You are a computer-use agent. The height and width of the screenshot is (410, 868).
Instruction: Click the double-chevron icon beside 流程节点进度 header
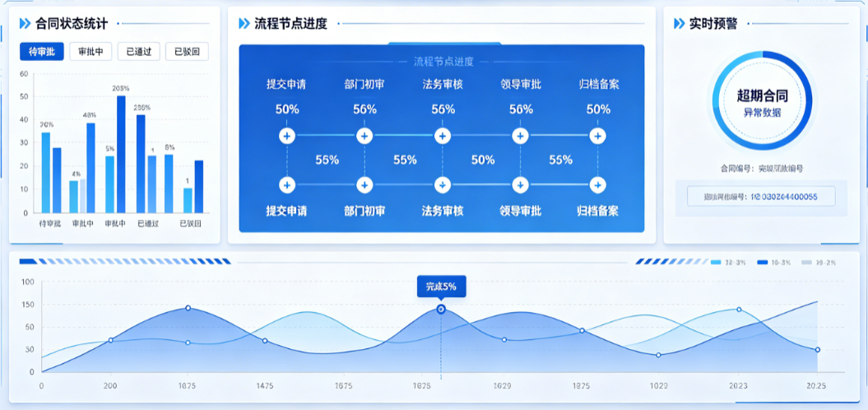point(244,23)
